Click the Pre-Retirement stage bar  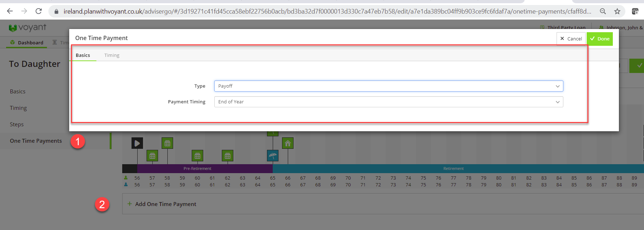[x=205, y=168]
